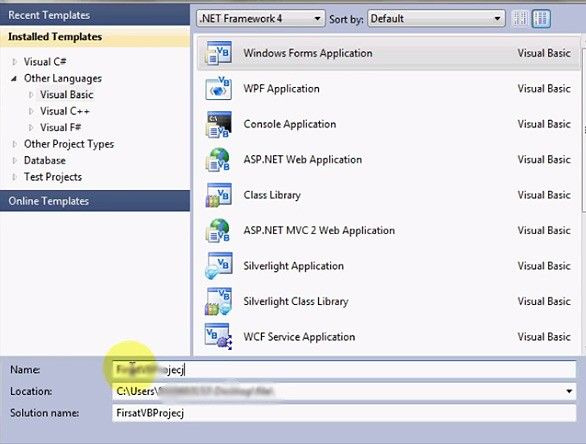The image size is (586, 444).
Task: Switch to medium icons list view
Action: click(x=541, y=18)
